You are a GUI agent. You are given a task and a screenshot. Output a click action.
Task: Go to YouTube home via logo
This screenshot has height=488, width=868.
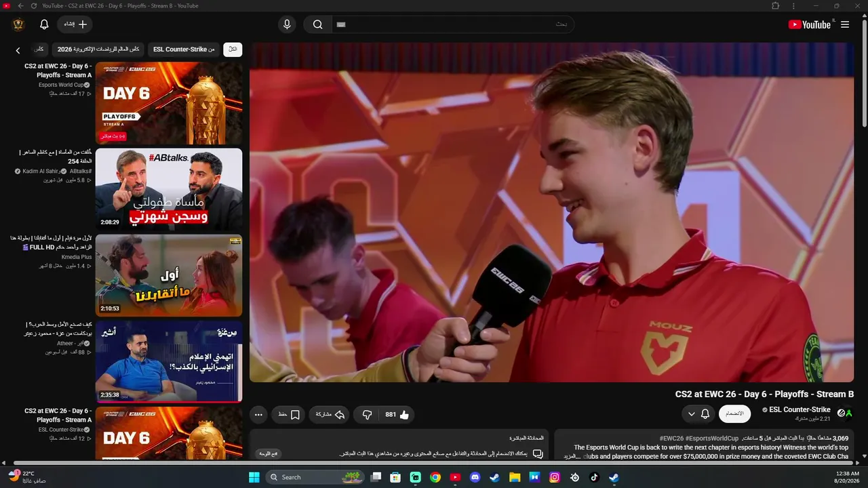coord(810,24)
